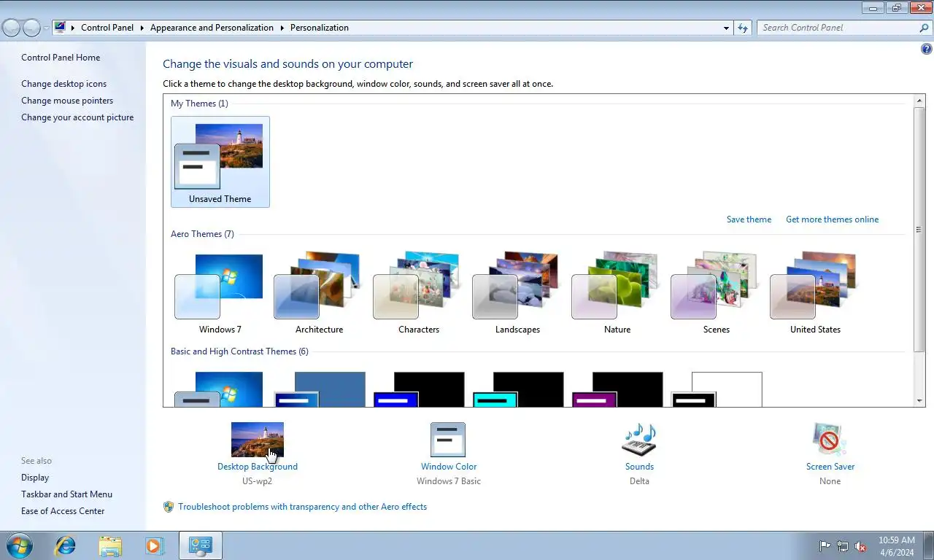Open Windows Explorer from the taskbar
Screen dimensions: 934x560
pos(110,545)
